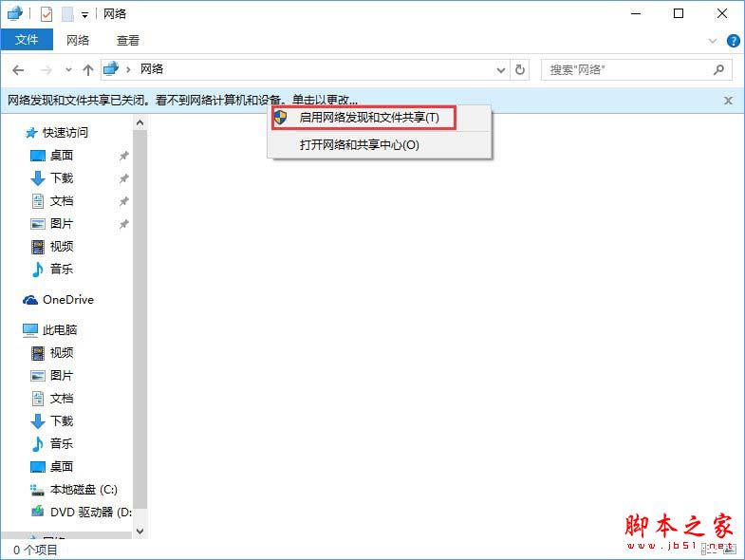Go back with the left arrow
Image resolution: width=745 pixels, height=560 pixels.
click(18, 70)
